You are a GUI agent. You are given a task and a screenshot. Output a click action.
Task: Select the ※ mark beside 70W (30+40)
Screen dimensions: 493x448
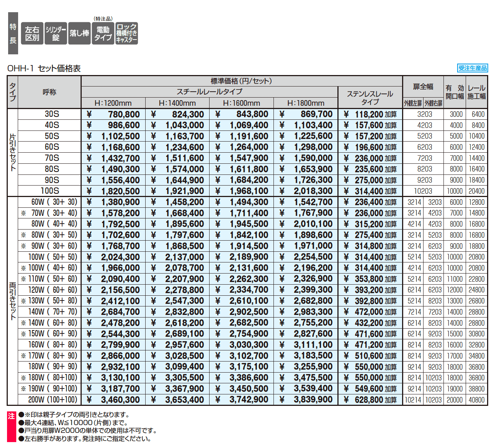(x=23, y=213)
